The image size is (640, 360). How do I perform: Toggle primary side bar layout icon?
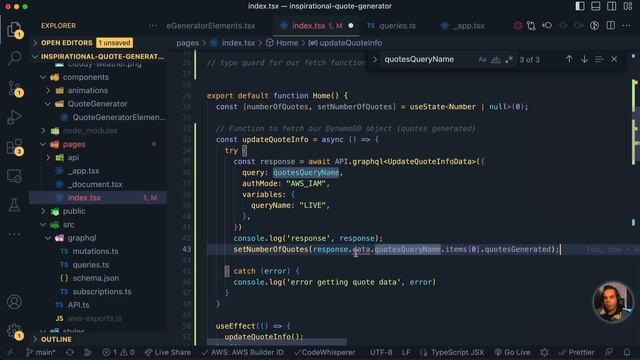pyautogui.click(x=580, y=6)
